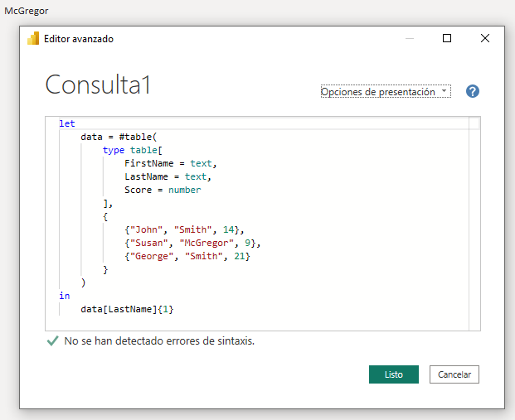The height and width of the screenshot is (420, 515).
Task: Click the code editor's vertical scrollbar
Action: click(475, 224)
